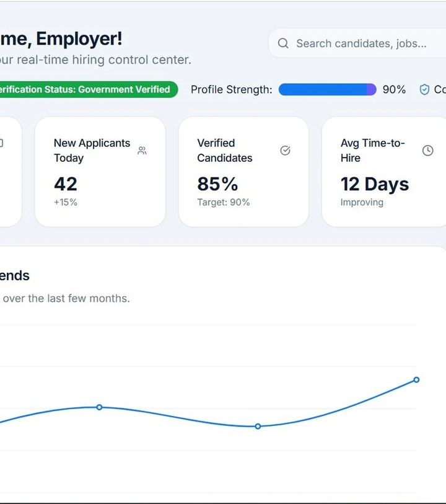Click the people icon on New Applicants card
Screen dimensions: 446x504
coord(142,151)
